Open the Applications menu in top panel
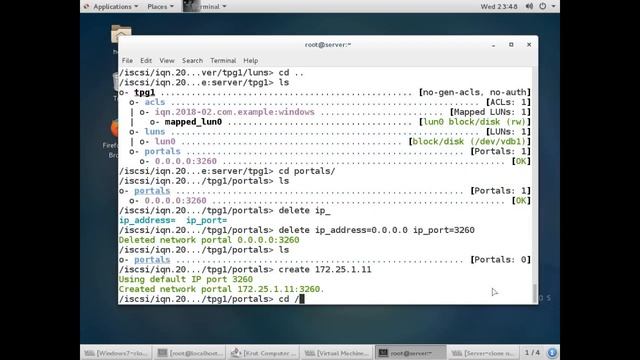The width and height of the screenshot is (640, 360). [x=116, y=7]
